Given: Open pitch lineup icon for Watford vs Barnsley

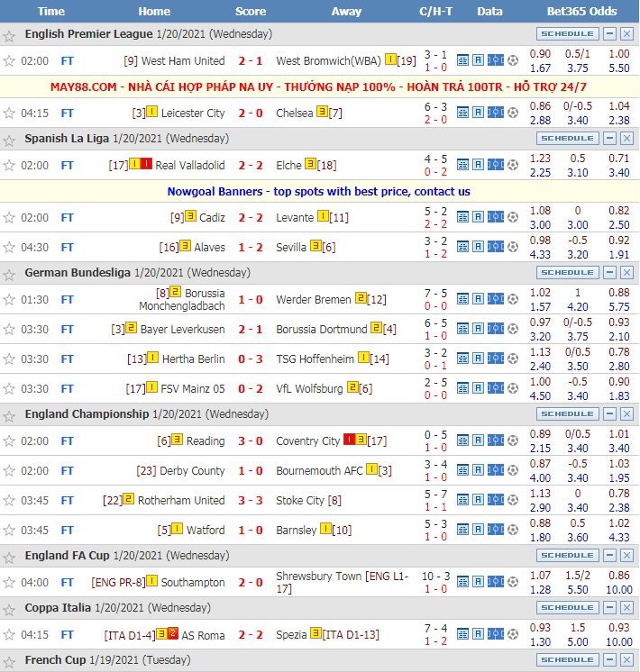Looking at the screenshot, I should pyautogui.click(x=496, y=530).
